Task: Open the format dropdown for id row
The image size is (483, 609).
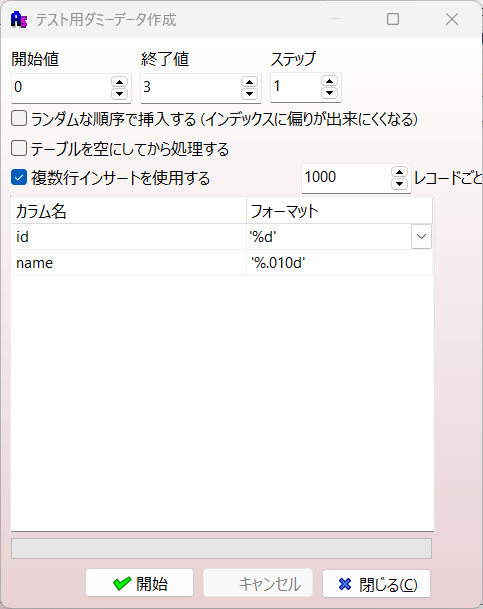Action: [421, 237]
